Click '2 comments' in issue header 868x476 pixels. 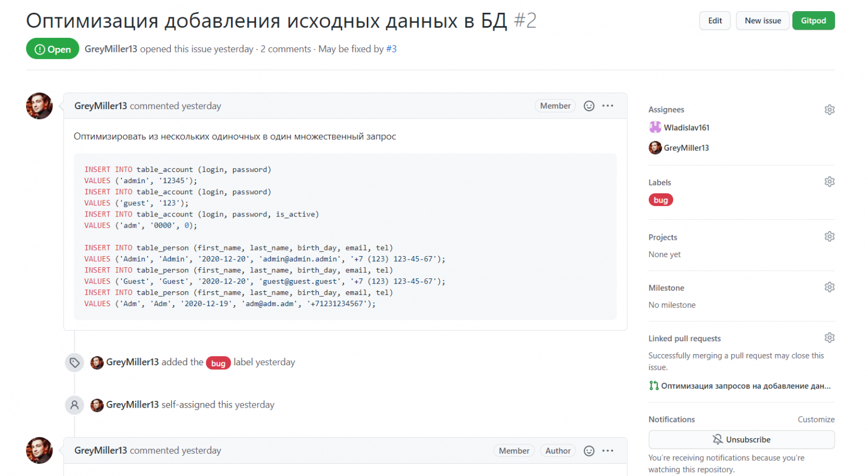click(x=285, y=49)
